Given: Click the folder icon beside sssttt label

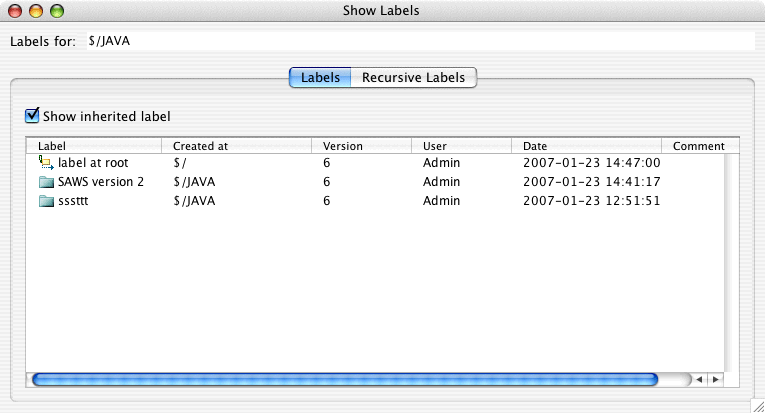Looking at the screenshot, I should pyautogui.click(x=45, y=201).
